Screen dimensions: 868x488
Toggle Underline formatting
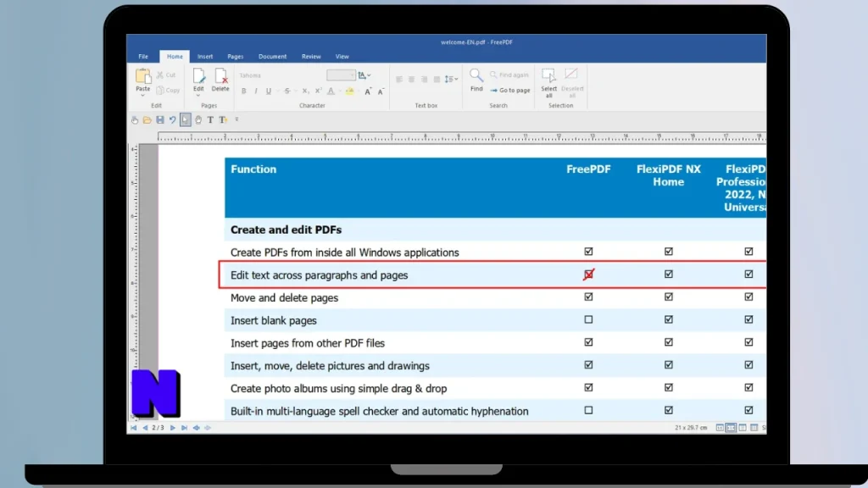[269, 91]
